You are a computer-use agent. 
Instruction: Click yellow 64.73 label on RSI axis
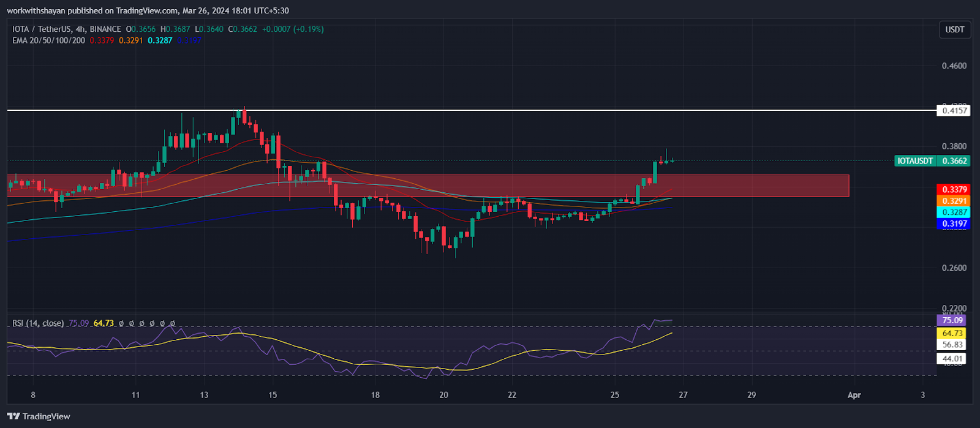(x=952, y=333)
